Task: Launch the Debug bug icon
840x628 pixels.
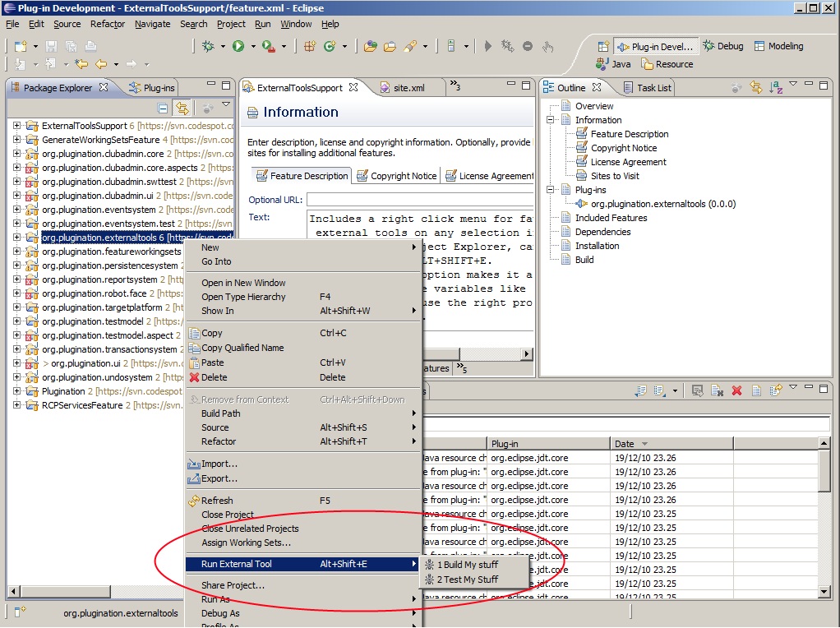Action: click(x=208, y=47)
